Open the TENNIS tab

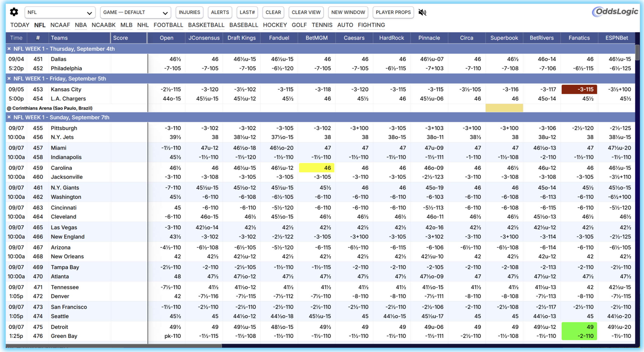click(x=322, y=25)
